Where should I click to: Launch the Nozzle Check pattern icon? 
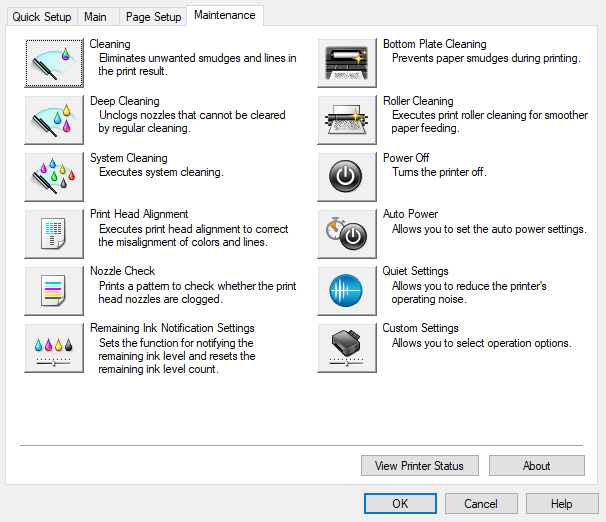click(x=54, y=291)
